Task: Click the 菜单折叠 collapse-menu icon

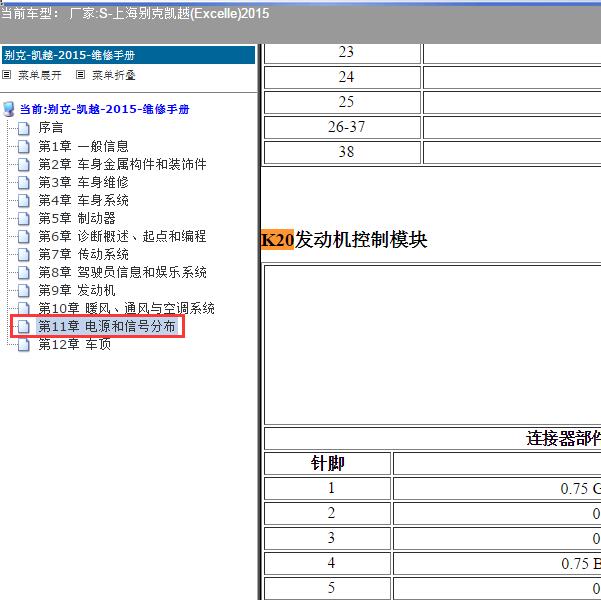Action: (x=80, y=75)
